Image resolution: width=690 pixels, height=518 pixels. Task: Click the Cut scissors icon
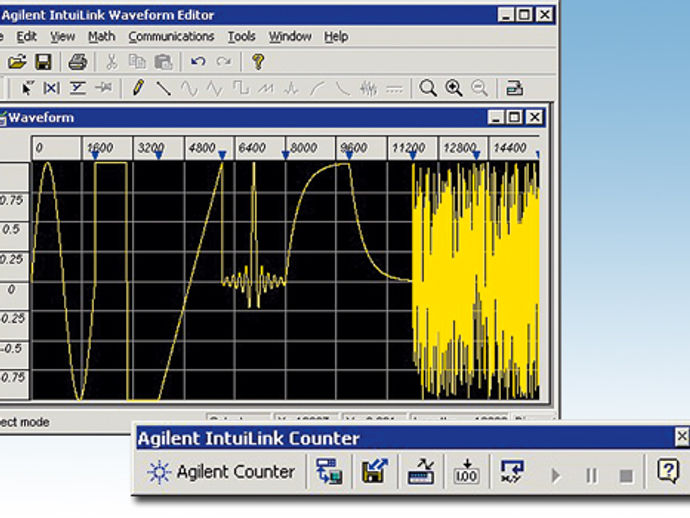(111, 62)
